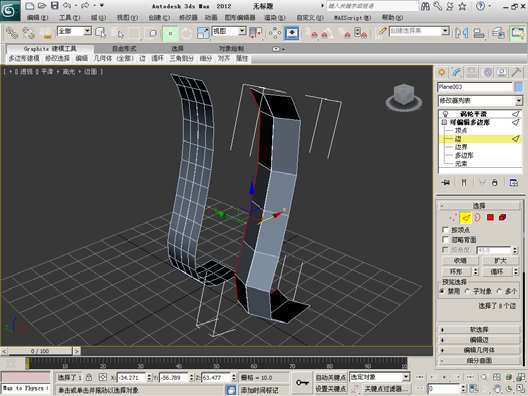Viewport: 528px width, 396px height.
Task: Click the Select and Scale tool icon
Action: pos(202,33)
